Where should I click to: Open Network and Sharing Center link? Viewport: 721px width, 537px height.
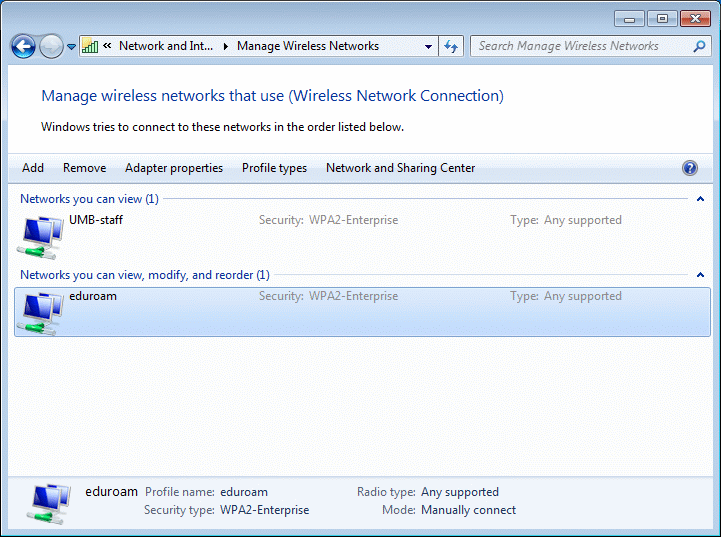401,168
